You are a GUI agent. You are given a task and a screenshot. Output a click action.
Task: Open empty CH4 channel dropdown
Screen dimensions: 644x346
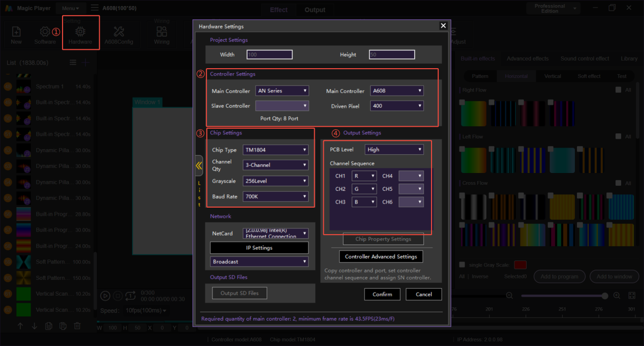[x=411, y=176]
